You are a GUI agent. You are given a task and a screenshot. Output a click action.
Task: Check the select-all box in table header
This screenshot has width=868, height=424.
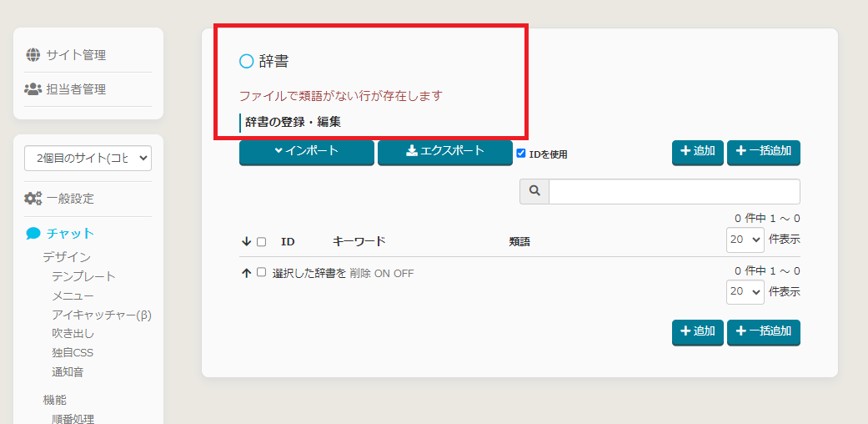(x=261, y=241)
